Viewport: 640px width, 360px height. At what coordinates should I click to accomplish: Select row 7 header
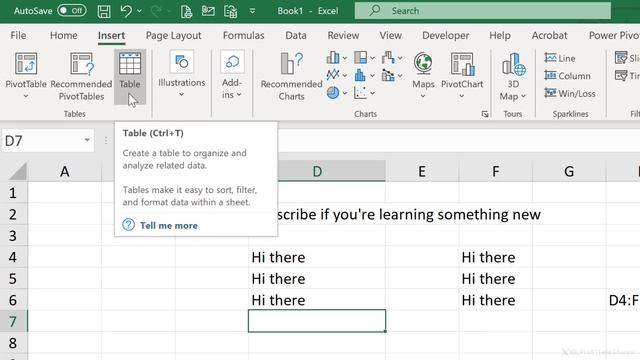click(x=13, y=322)
